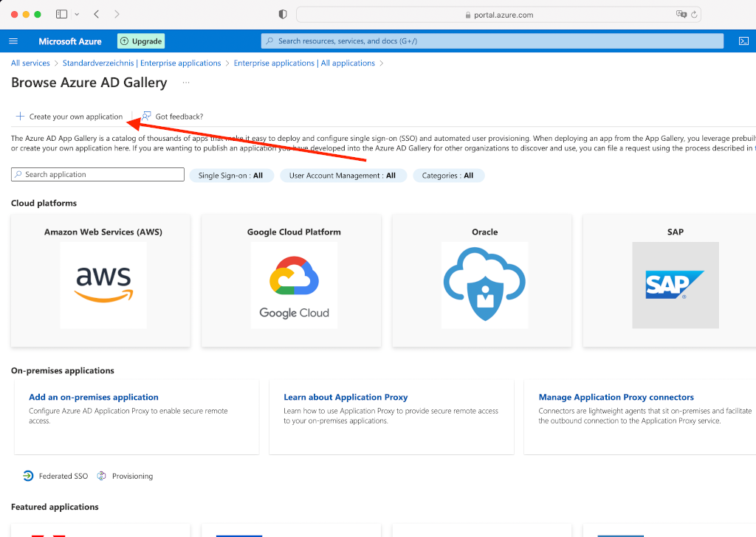
Task: Click the Federated SSO label
Action: pyautogui.click(x=63, y=476)
